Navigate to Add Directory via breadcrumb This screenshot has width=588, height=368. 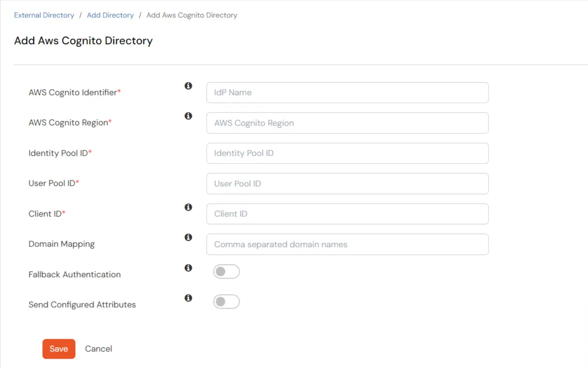click(x=110, y=15)
